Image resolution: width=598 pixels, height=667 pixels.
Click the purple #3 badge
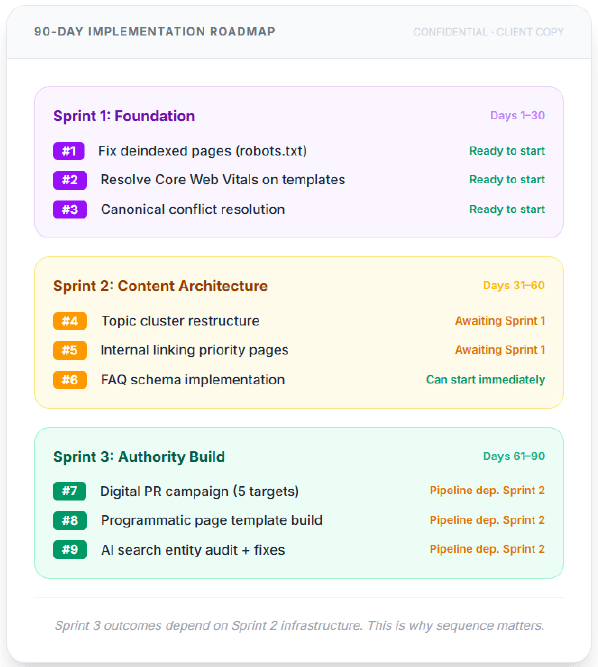tap(70, 209)
